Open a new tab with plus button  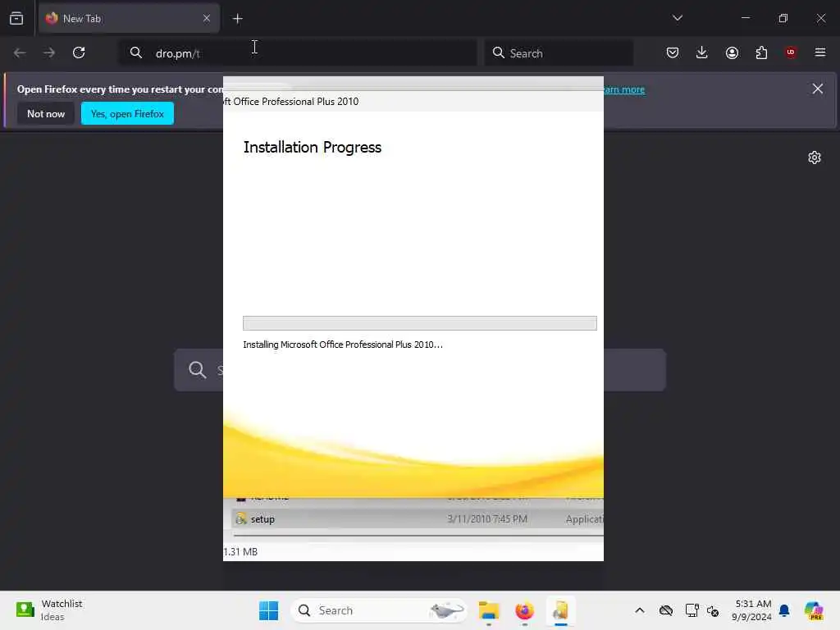[237, 19]
